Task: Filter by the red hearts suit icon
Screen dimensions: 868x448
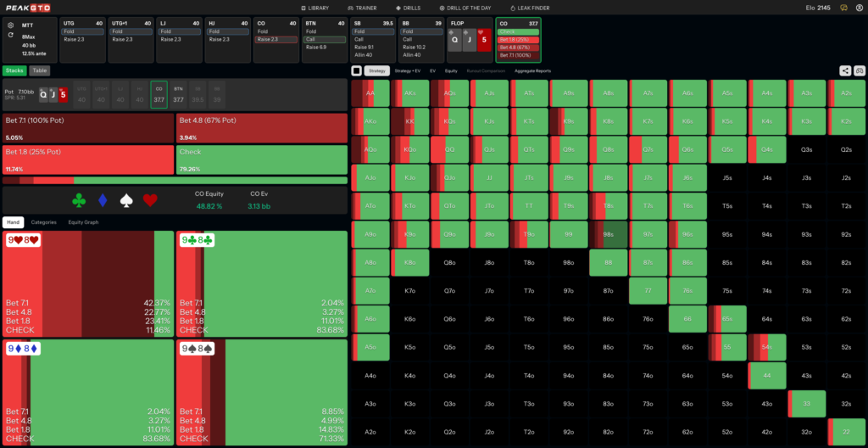Action: (151, 200)
